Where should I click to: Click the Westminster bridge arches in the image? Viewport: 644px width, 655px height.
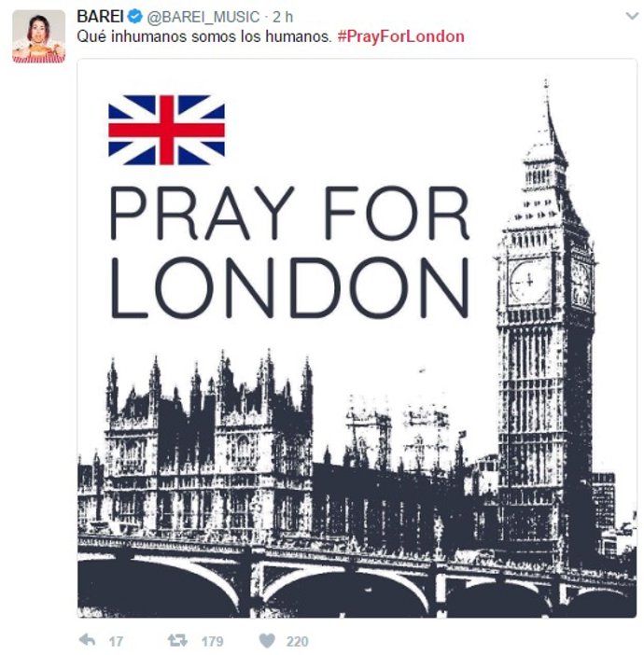357,585
